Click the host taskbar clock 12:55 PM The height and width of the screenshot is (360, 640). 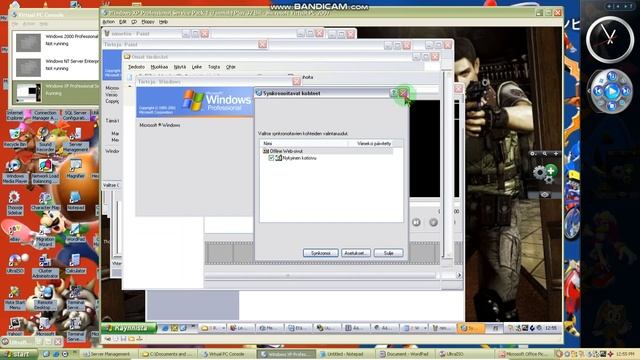624,354
